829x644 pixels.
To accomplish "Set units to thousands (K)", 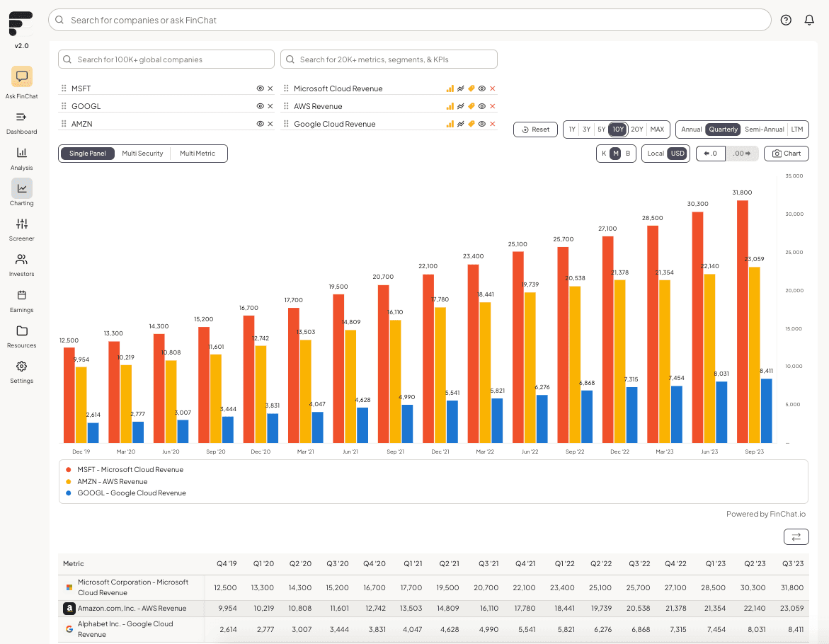I will point(604,154).
